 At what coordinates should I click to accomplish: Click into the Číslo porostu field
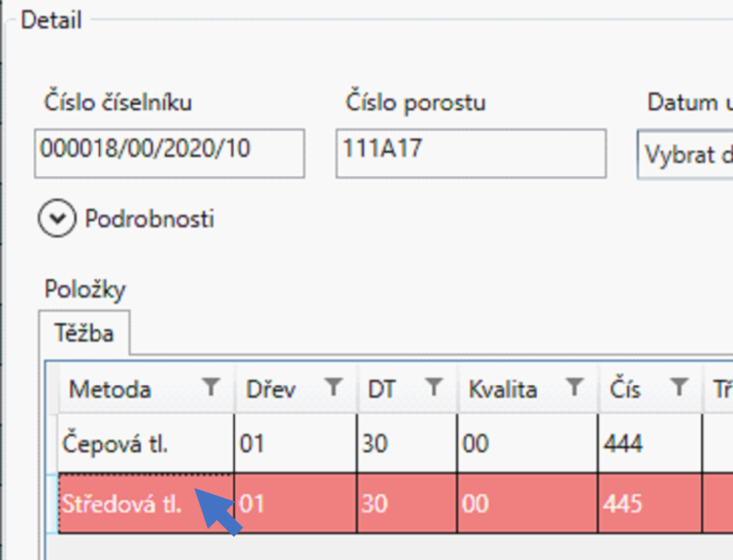coord(471,153)
